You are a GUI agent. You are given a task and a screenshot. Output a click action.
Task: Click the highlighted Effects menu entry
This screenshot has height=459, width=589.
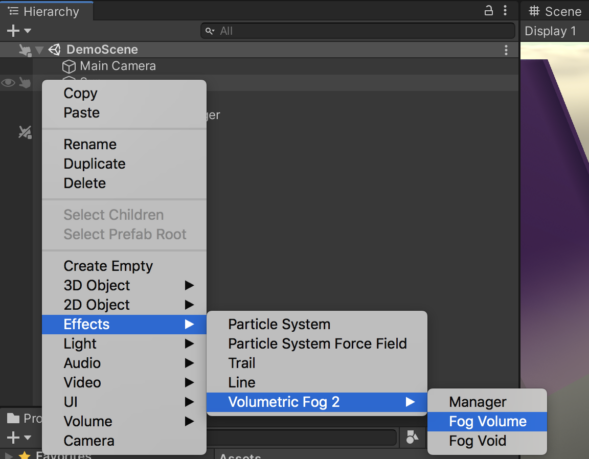pyautogui.click(x=124, y=324)
